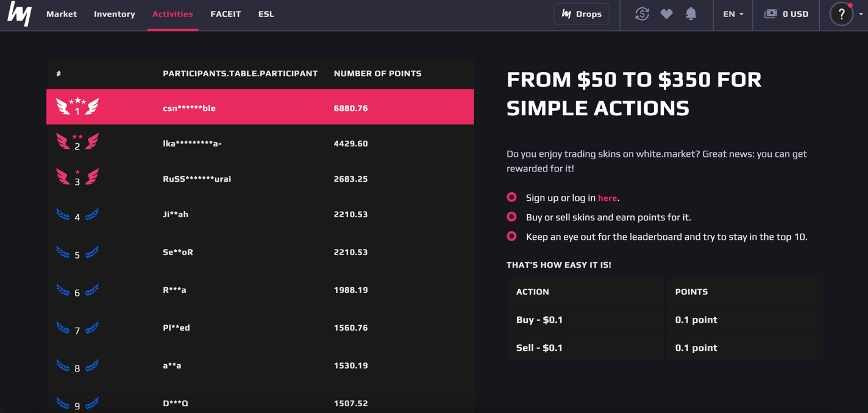Click third place winged badge icon
Viewport: 868px width, 413px height.
pyautogui.click(x=77, y=178)
